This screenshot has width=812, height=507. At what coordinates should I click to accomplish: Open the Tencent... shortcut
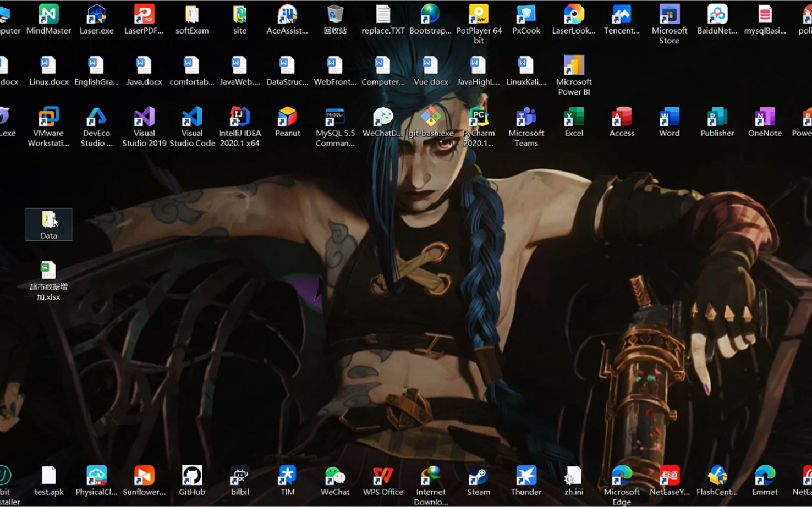[x=622, y=19]
